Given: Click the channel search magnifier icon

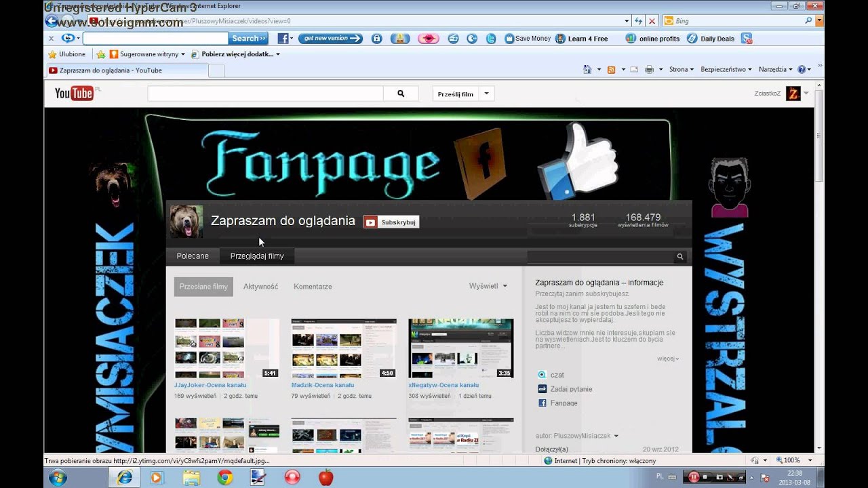Looking at the screenshot, I should tap(680, 257).
